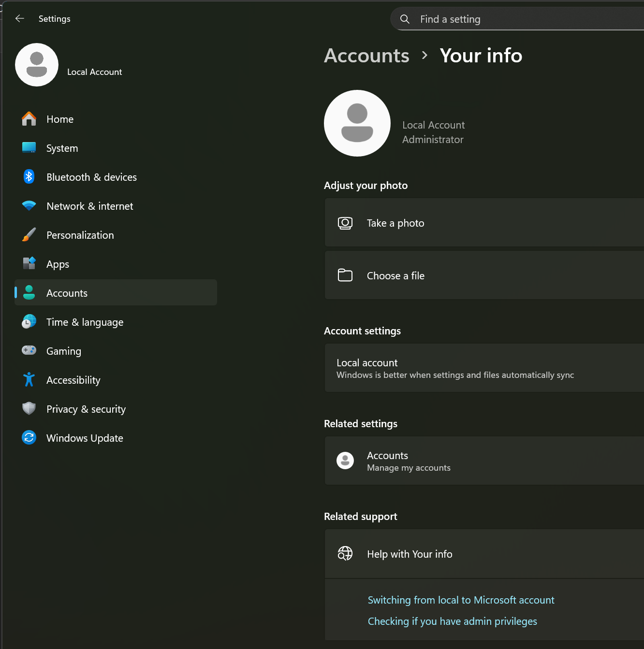The image size is (644, 649).
Task: Open the Home settings page
Action: [x=116, y=119]
